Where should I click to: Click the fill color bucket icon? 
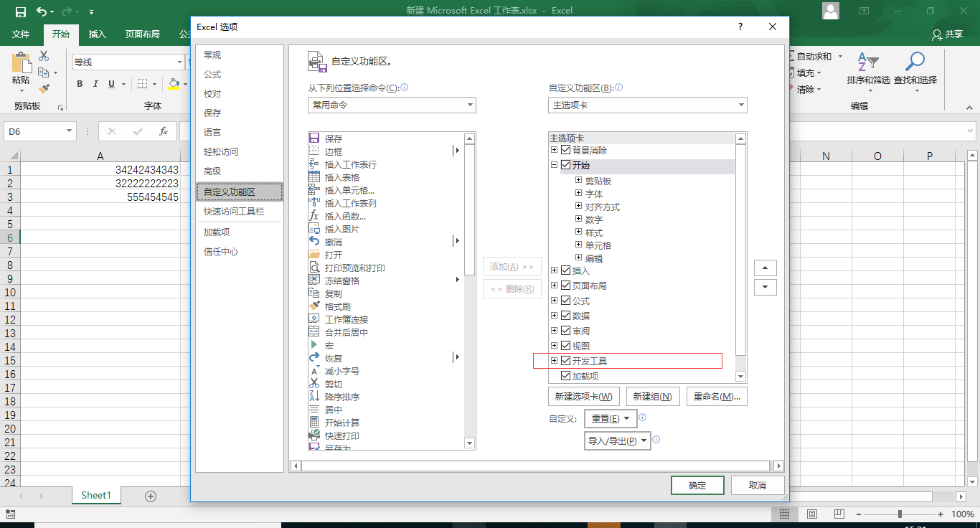pos(173,84)
